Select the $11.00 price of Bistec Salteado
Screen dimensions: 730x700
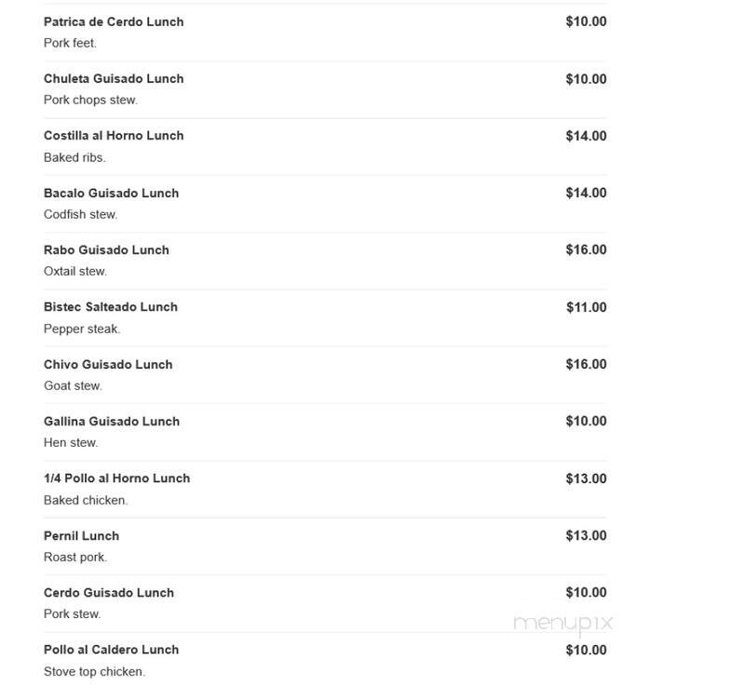[x=587, y=307]
